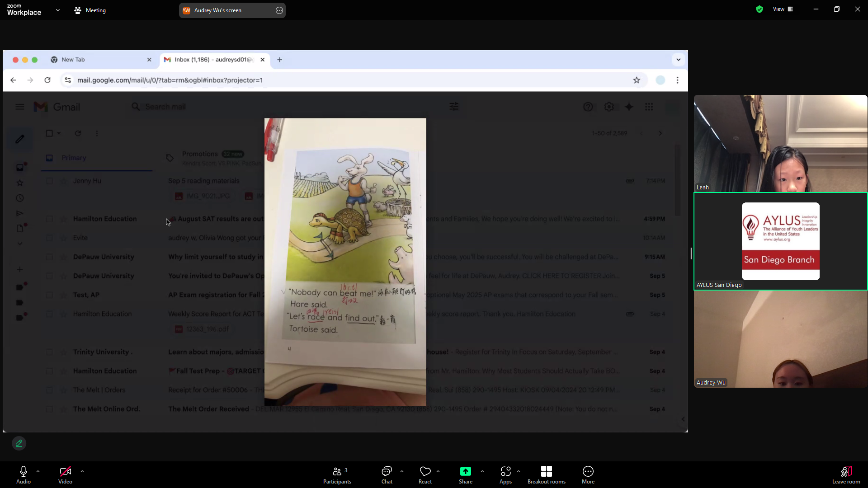
Task: Start video with the Video button
Action: click(65, 475)
